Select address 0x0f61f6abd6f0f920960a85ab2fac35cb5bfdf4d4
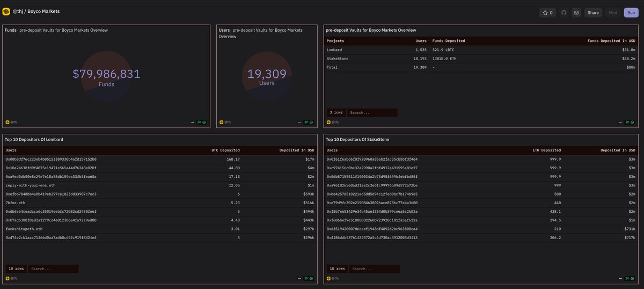The image size is (644, 289). click(372, 159)
